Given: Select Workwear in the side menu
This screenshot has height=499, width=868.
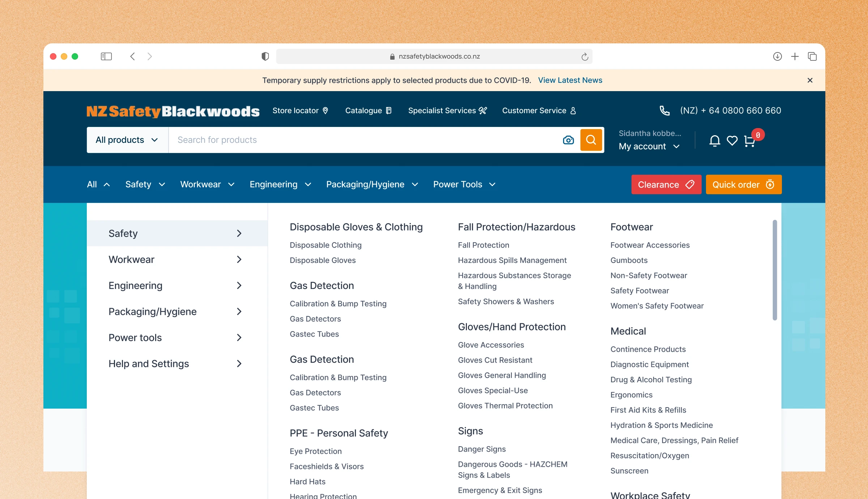Looking at the screenshot, I should pyautogui.click(x=177, y=259).
